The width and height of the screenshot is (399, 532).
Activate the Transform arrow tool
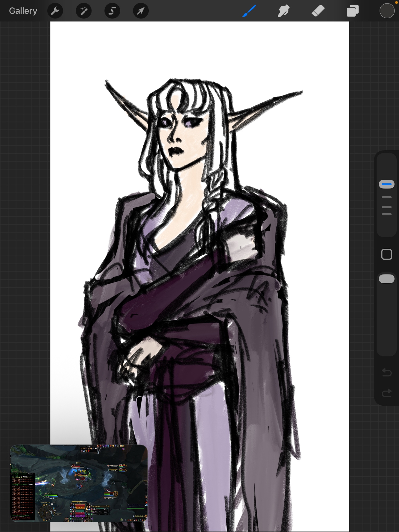(141, 11)
